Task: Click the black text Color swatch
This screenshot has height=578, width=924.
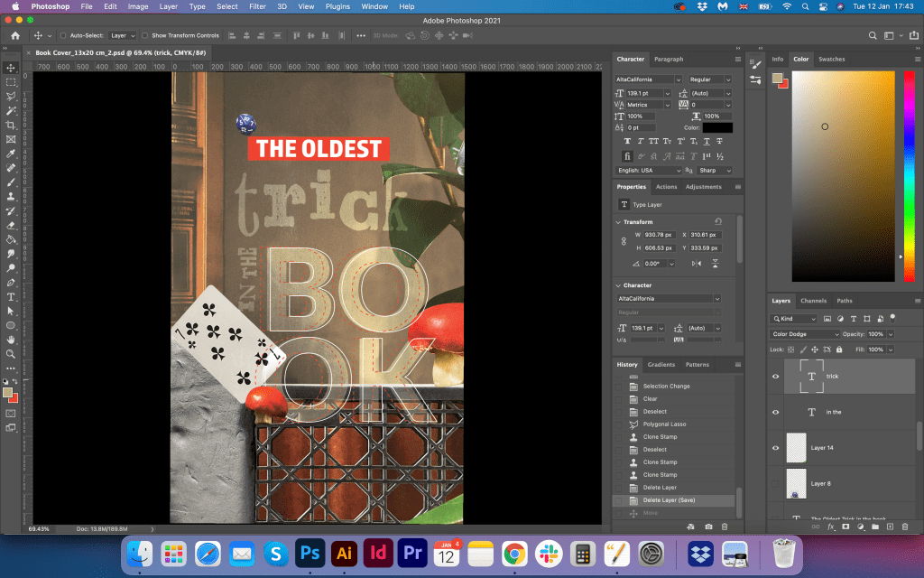Action: (717, 127)
